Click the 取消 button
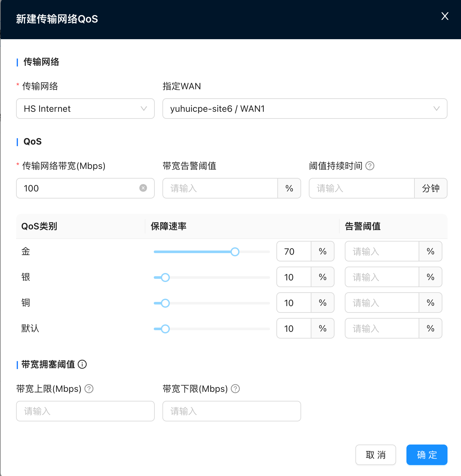This screenshot has width=461, height=476. click(376, 455)
